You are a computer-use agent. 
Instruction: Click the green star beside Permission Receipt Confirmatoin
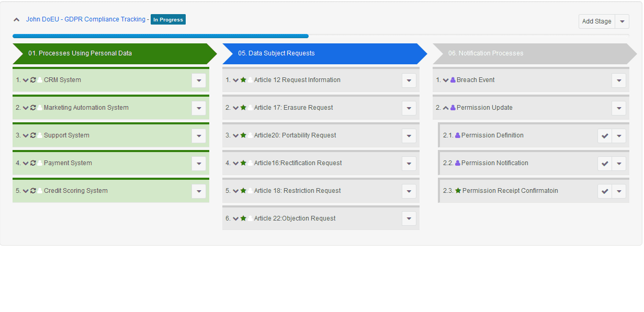click(x=458, y=191)
